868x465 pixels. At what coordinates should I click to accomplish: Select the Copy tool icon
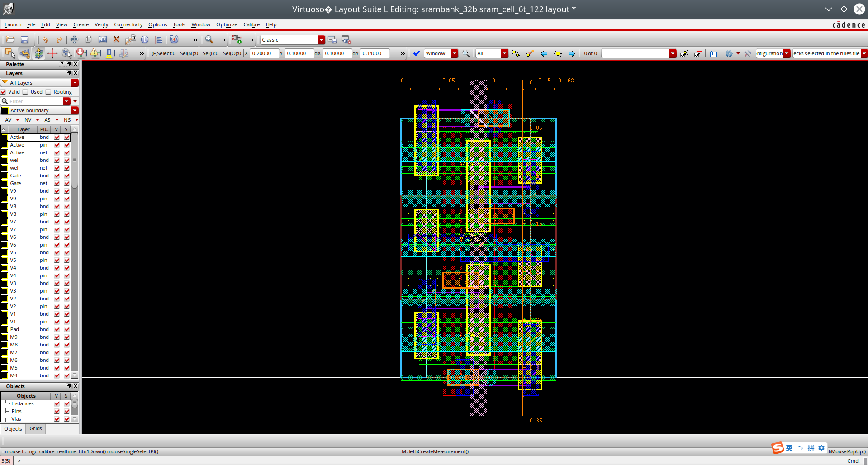[x=89, y=40]
